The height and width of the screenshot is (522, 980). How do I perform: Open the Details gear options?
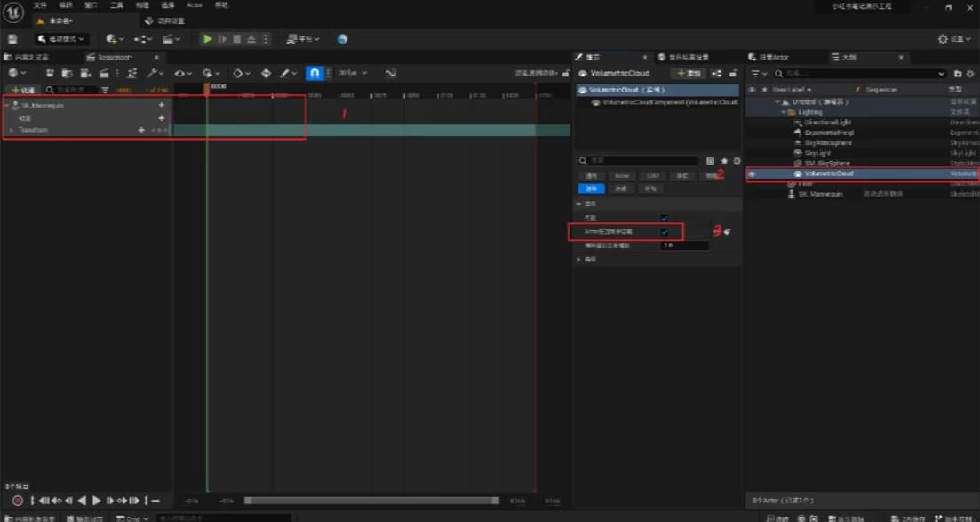(x=737, y=161)
